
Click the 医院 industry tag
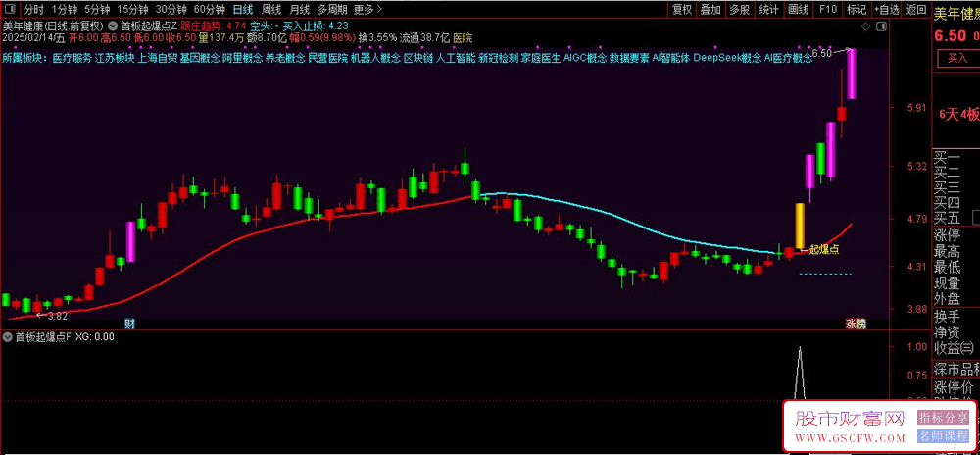click(x=464, y=37)
